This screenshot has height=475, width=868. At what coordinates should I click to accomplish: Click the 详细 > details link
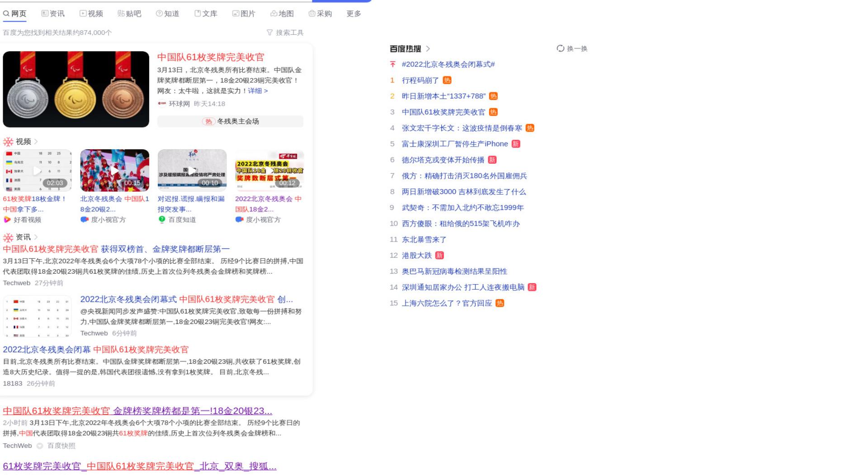tap(258, 90)
